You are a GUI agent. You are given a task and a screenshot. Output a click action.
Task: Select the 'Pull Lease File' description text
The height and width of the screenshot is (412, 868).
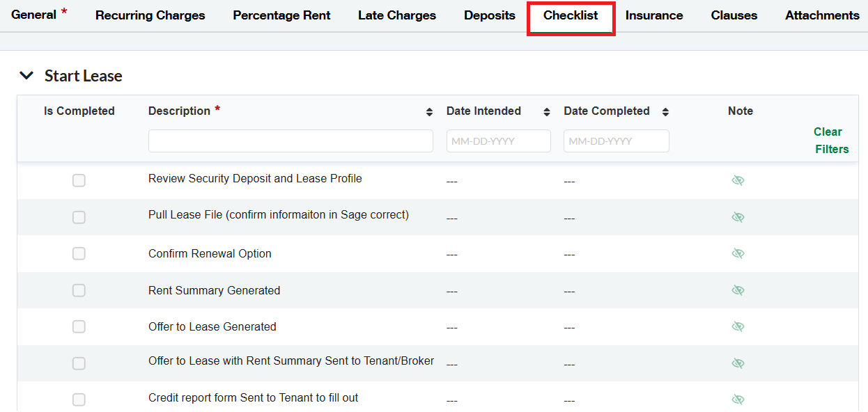coord(279,215)
